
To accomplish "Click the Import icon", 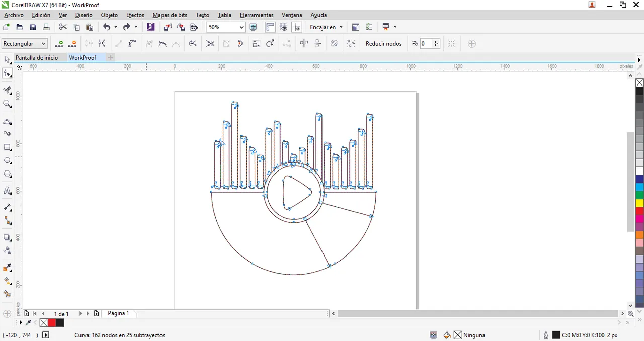I will [x=168, y=27].
